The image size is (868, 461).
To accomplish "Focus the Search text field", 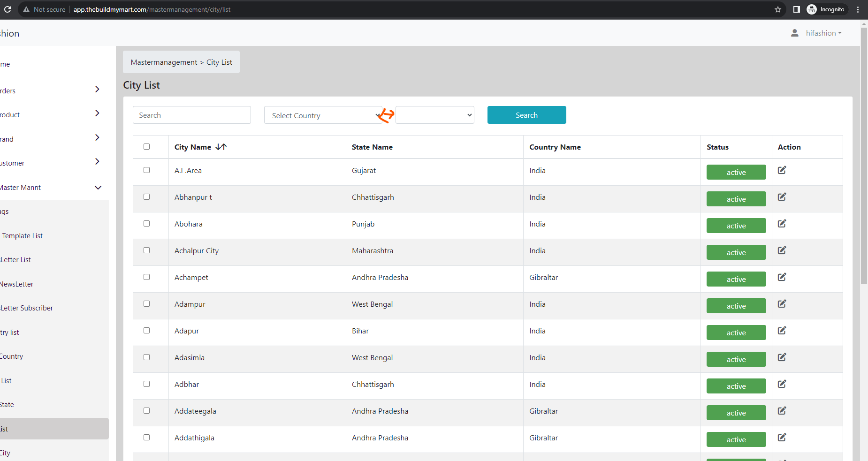I will coord(192,115).
